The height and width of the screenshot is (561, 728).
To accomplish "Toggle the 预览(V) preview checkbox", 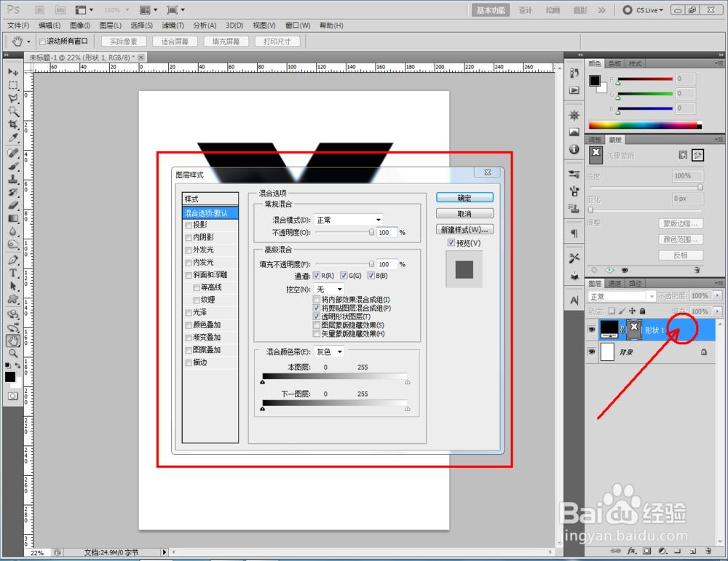I will pos(451,243).
